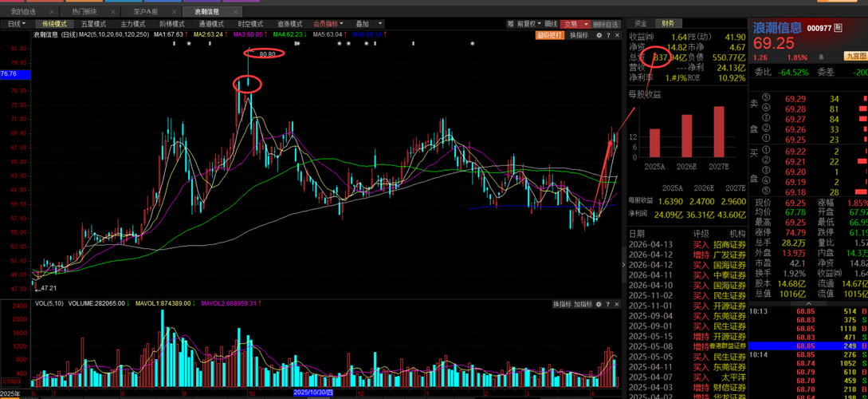868x399 pixels.
Task: Click the 浪潮信息 stock name header
Action: pyautogui.click(x=776, y=28)
